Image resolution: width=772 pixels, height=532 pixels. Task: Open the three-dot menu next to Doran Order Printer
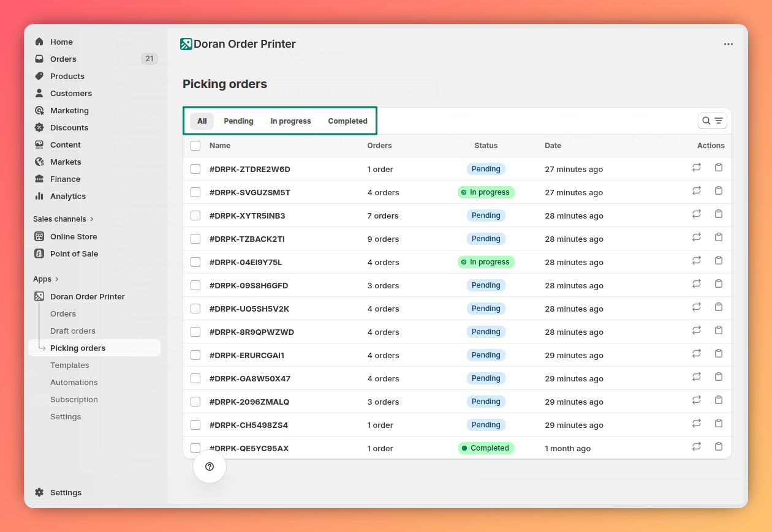[728, 43]
